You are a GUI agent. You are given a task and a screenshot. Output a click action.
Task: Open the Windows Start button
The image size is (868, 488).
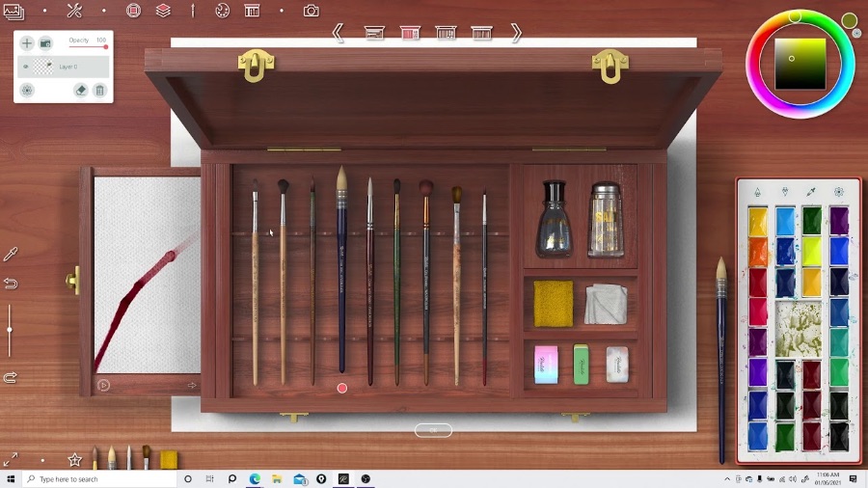(11, 479)
